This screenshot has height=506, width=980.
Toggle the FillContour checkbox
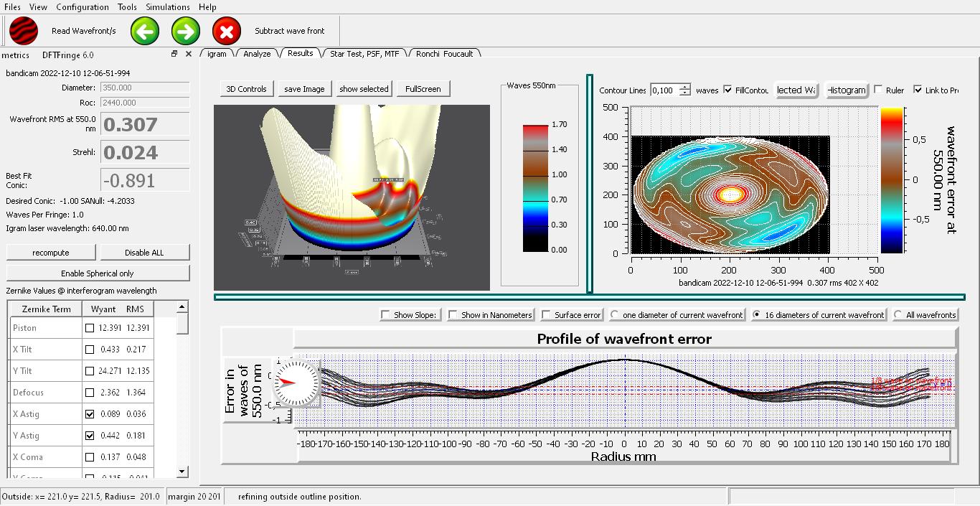point(728,90)
